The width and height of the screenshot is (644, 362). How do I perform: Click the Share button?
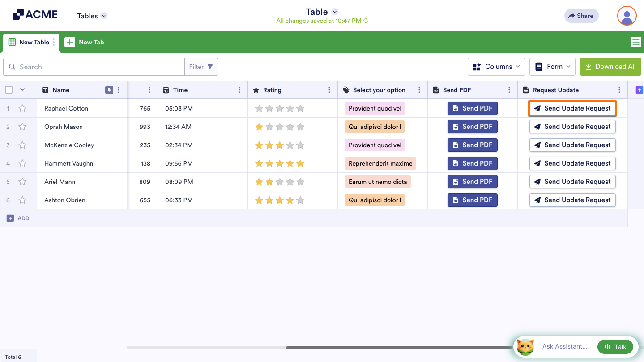(x=581, y=16)
